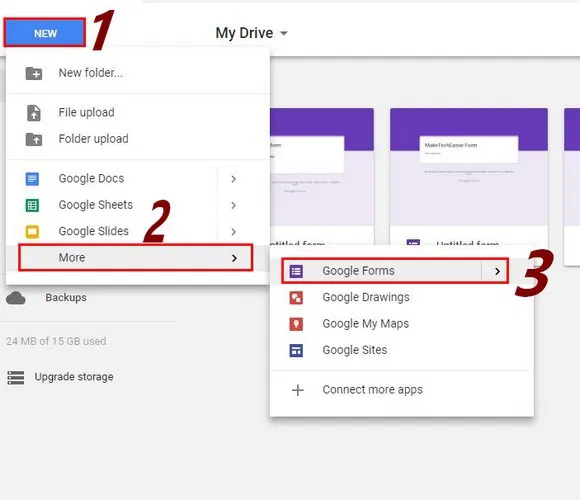Click the Folder upload icon

pyautogui.click(x=34, y=139)
